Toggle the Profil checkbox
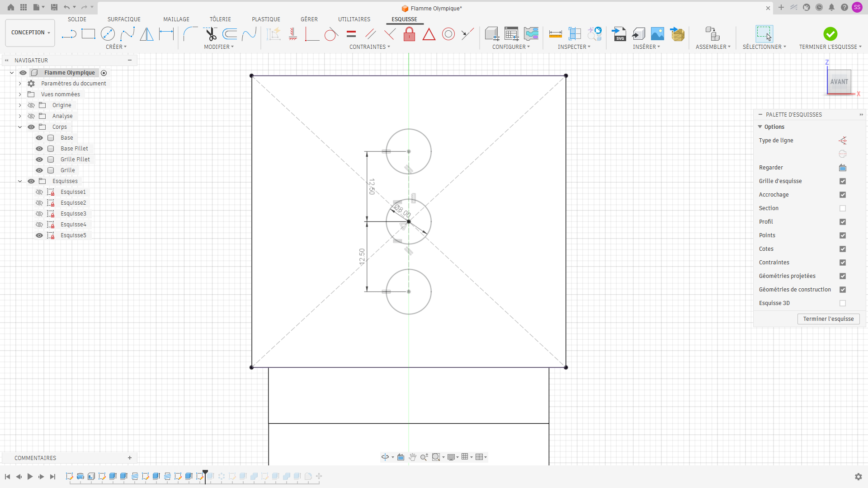 click(x=843, y=222)
